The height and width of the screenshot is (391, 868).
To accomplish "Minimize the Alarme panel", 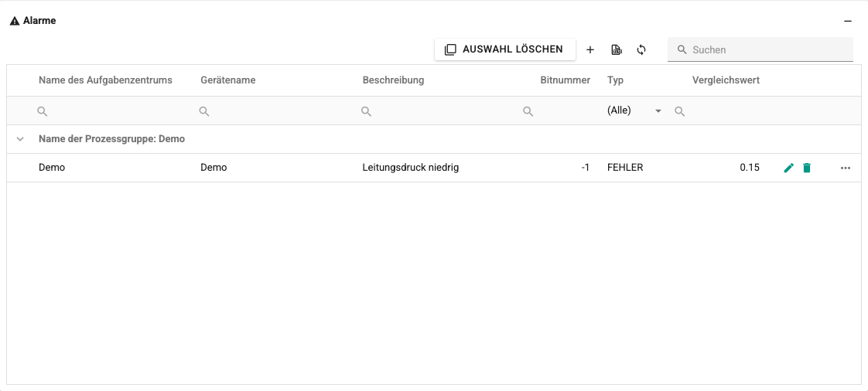I will (848, 21).
